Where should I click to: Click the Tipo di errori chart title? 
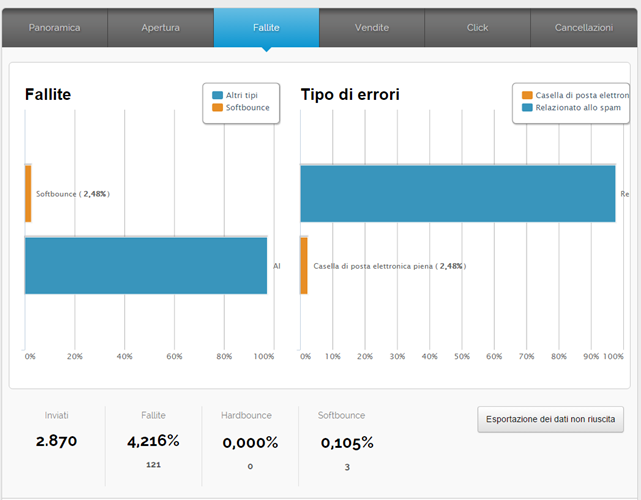[350, 94]
